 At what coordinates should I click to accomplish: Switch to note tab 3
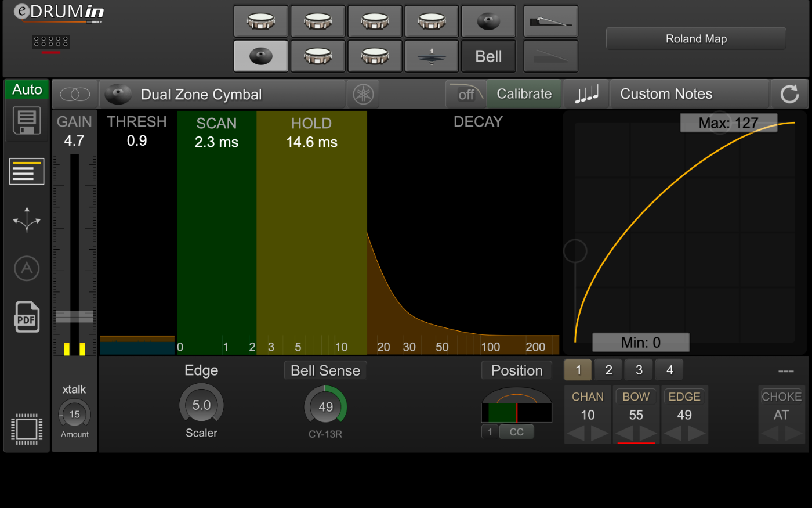(x=639, y=370)
